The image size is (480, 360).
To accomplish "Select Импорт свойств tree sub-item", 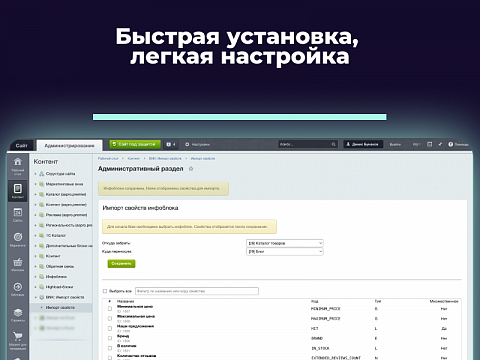I will tap(60, 307).
